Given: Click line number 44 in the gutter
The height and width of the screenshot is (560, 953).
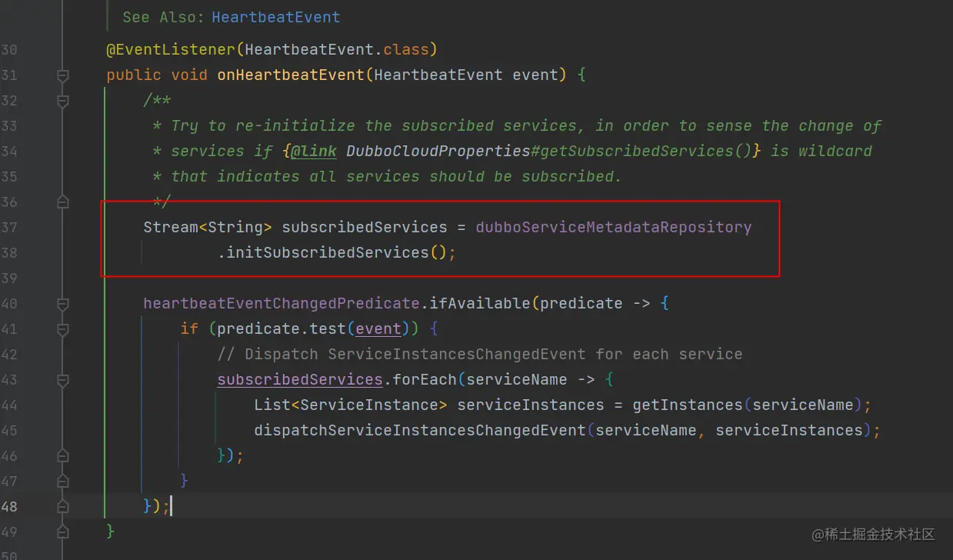Looking at the screenshot, I should tap(9, 405).
